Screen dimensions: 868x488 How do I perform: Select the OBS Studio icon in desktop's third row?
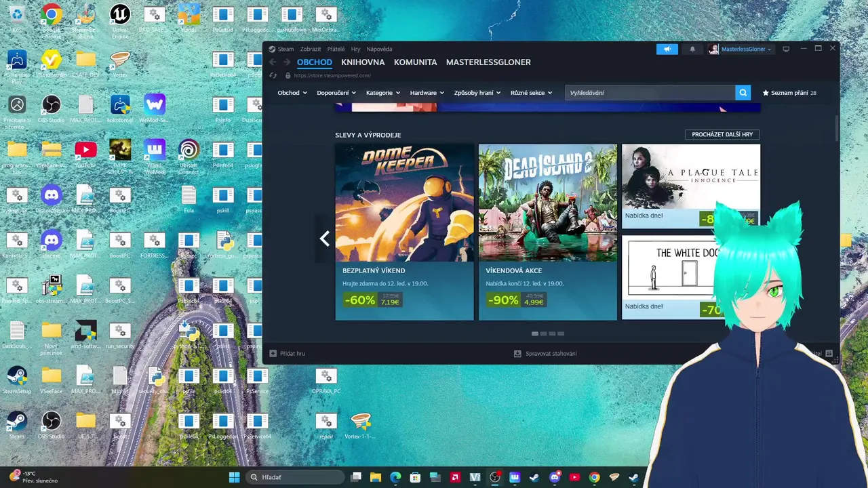tap(51, 109)
